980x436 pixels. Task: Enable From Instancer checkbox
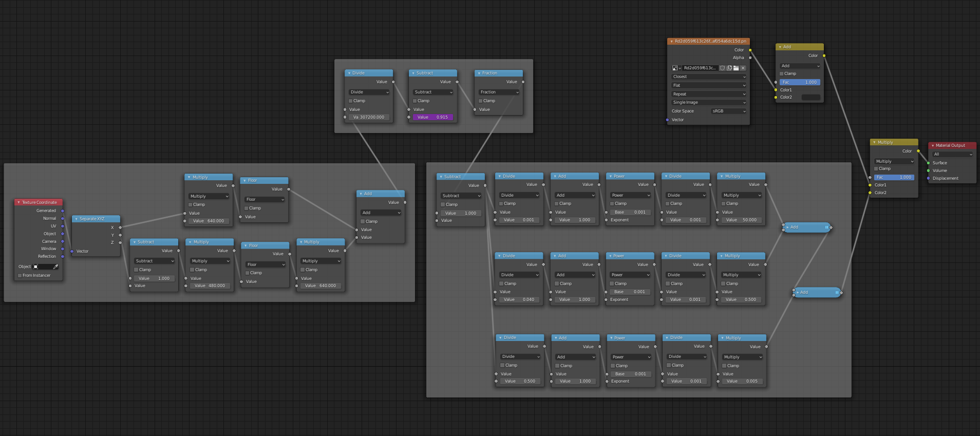pyautogui.click(x=20, y=275)
